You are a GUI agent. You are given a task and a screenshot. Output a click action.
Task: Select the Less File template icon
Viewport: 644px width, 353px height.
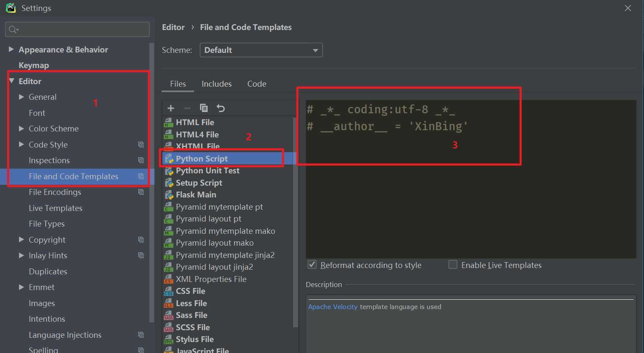pos(169,304)
